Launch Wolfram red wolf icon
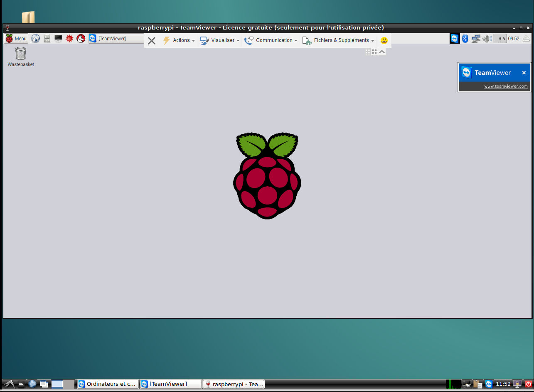The width and height of the screenshot is (534, 392). click(x=81, y=39)
